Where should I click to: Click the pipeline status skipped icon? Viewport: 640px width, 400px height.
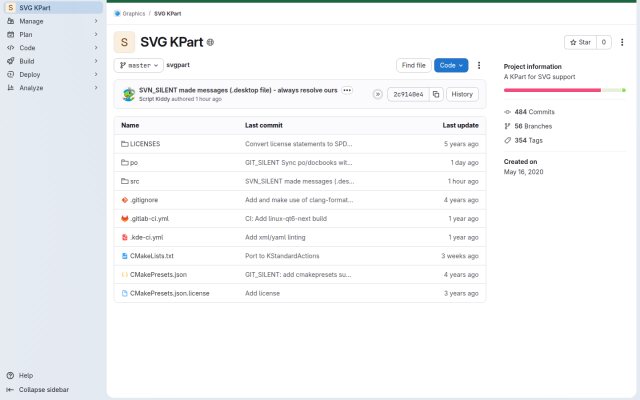378,94
